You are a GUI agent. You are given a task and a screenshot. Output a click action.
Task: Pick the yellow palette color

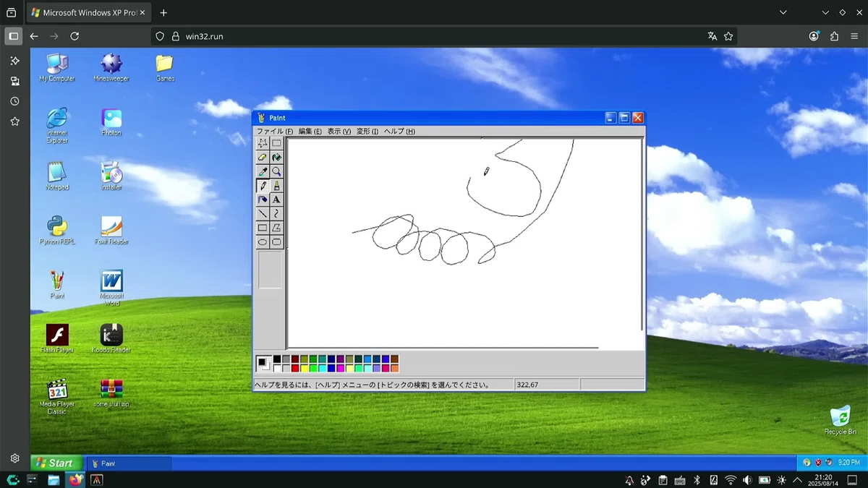click(x=304, y=368)
